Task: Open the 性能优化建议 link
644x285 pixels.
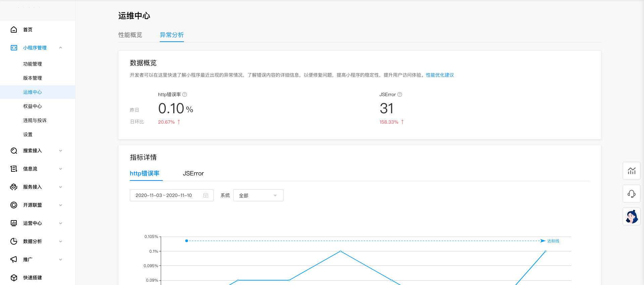Action: tap(440, 75)
